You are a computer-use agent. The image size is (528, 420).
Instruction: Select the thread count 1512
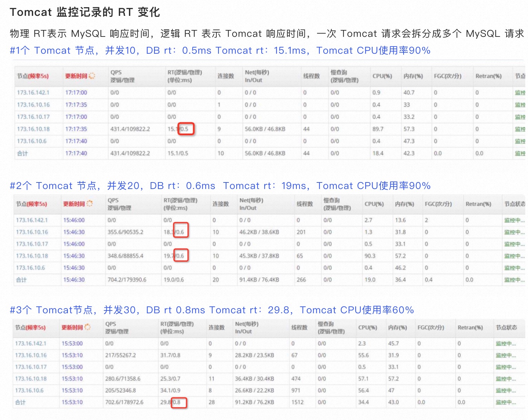(297, 402)
